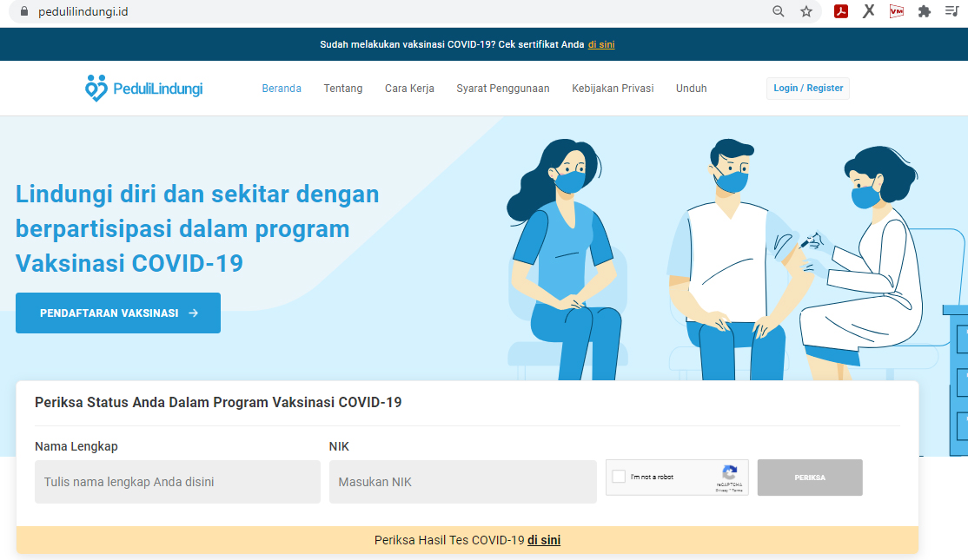Image resolution: width=968 pixels, height=560 pixels.
Task: Click the PeduliLindungi logo
Action: (x=144, y=89)
